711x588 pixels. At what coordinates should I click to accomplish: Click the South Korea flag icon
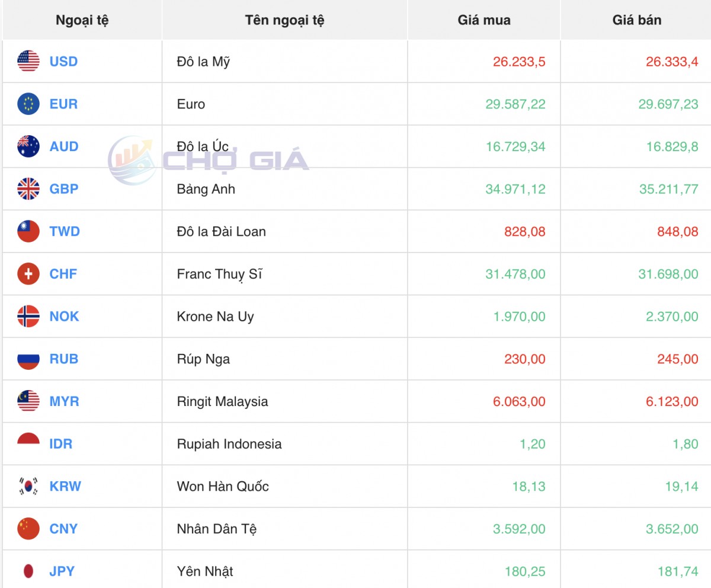click(28, 487)
